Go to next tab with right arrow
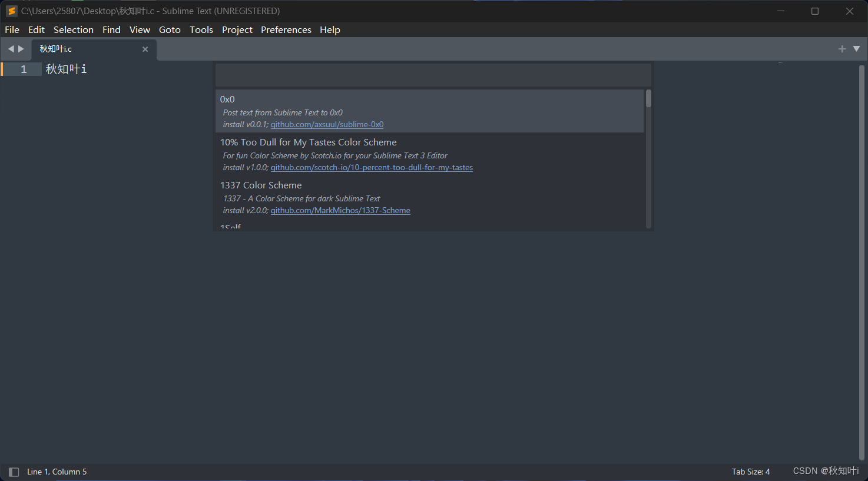Viewport: 868px width, 481px height. (x=21, y=49)
